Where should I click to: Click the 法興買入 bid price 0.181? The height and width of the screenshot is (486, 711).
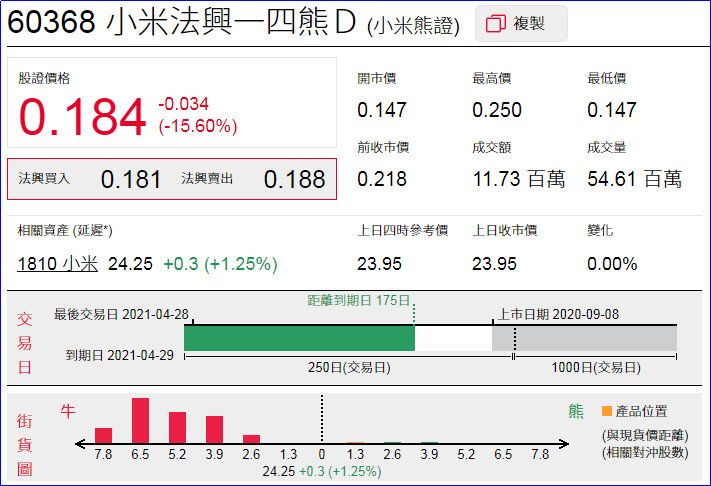pos(131,180)
